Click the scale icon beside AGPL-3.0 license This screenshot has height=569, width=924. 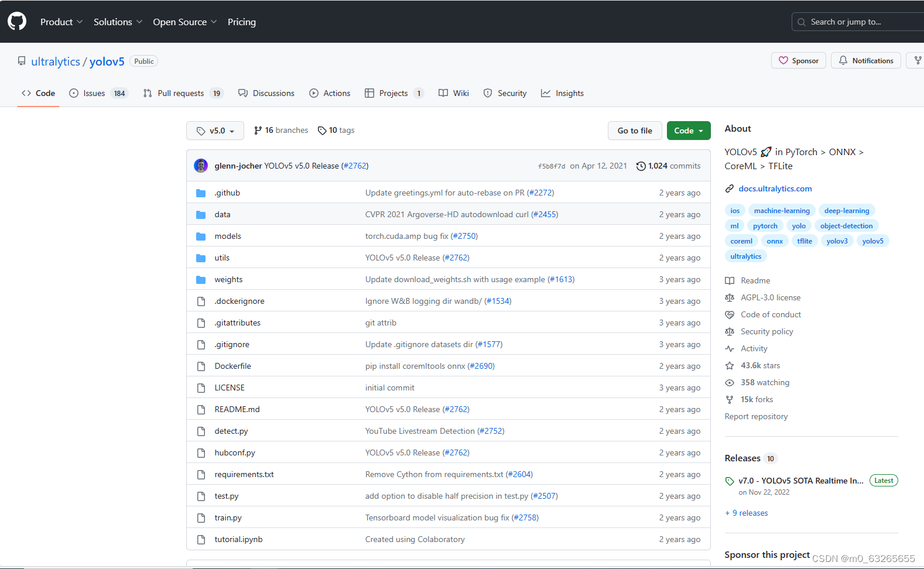coord(730,298)
